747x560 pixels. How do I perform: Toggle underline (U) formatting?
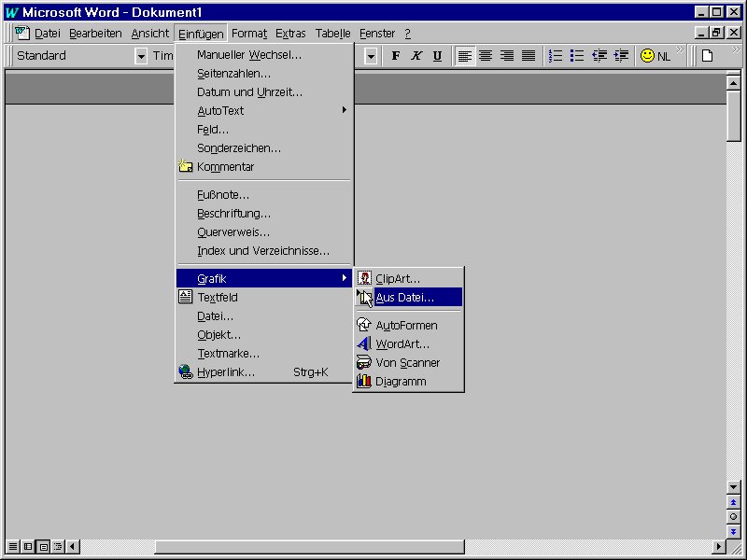point(437,56)
